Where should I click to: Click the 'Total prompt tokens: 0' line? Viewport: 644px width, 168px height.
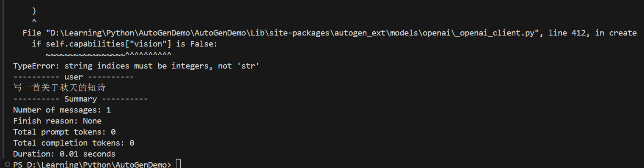click(64, 132)
